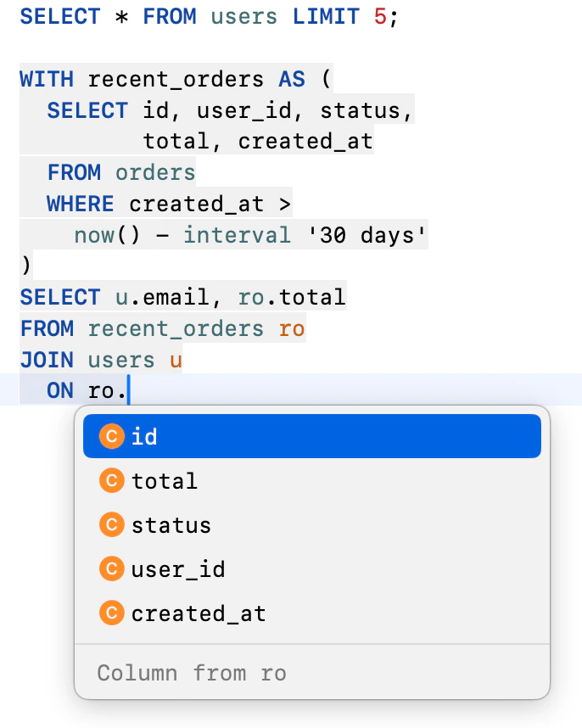Click the '30 days' string literal
Viewport: 582px width, 728px height.
367,235
